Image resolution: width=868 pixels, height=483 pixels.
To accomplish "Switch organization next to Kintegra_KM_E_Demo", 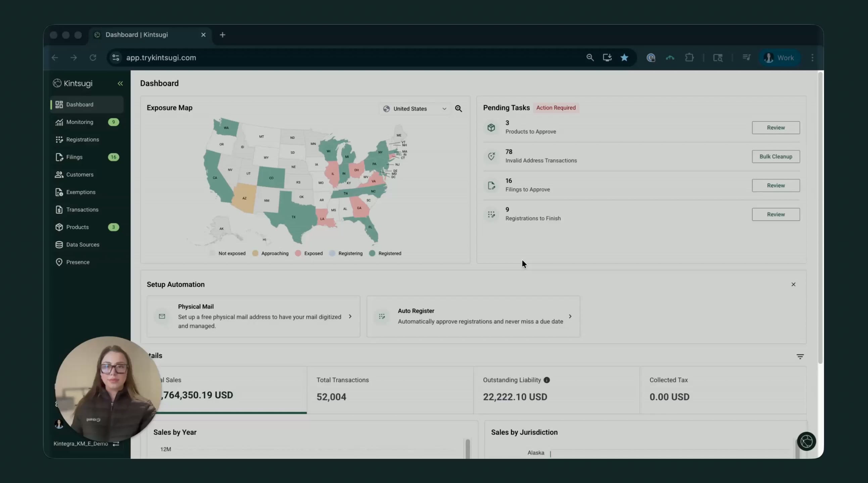I will (116, 444).
